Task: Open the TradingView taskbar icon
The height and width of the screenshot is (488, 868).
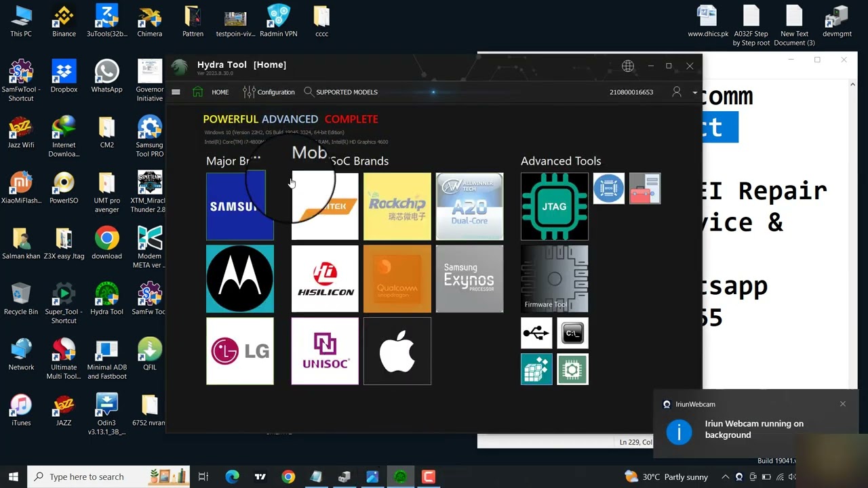Action: pos(260,476)
